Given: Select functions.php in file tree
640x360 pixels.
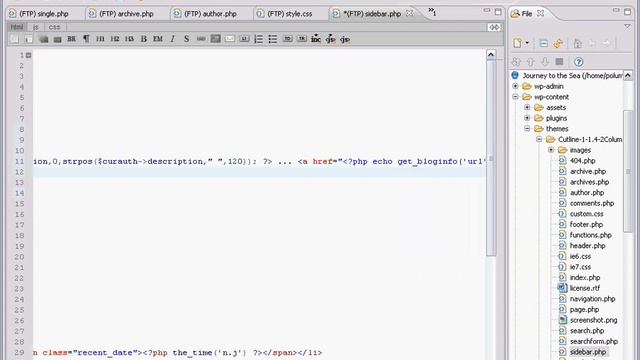Looking at the screenshot, I should pos(590,235).
